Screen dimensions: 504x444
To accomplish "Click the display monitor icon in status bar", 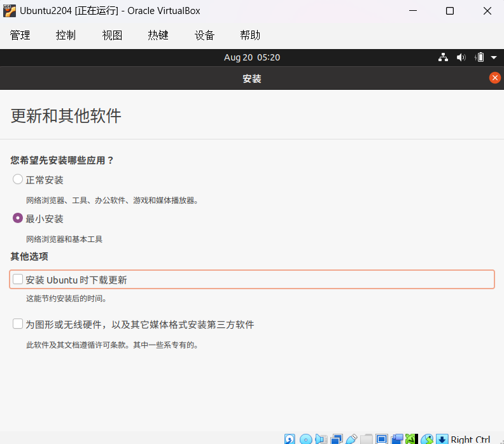I will (382, 439).
